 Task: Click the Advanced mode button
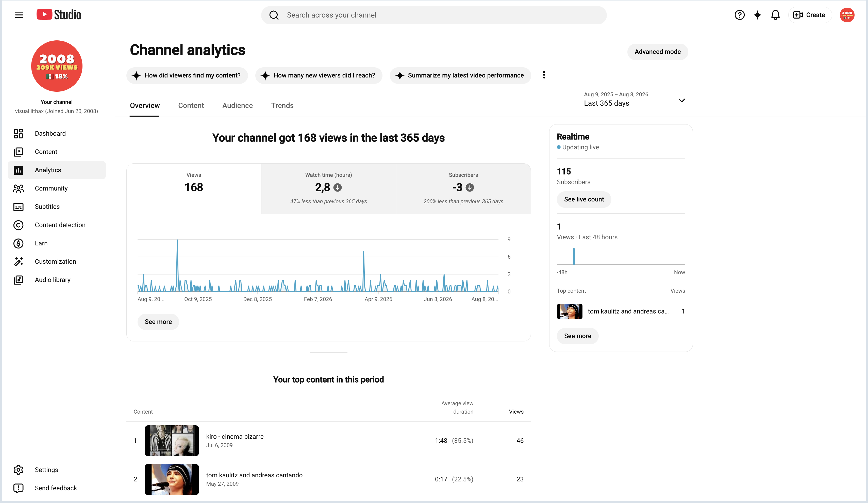click(657, 52)
